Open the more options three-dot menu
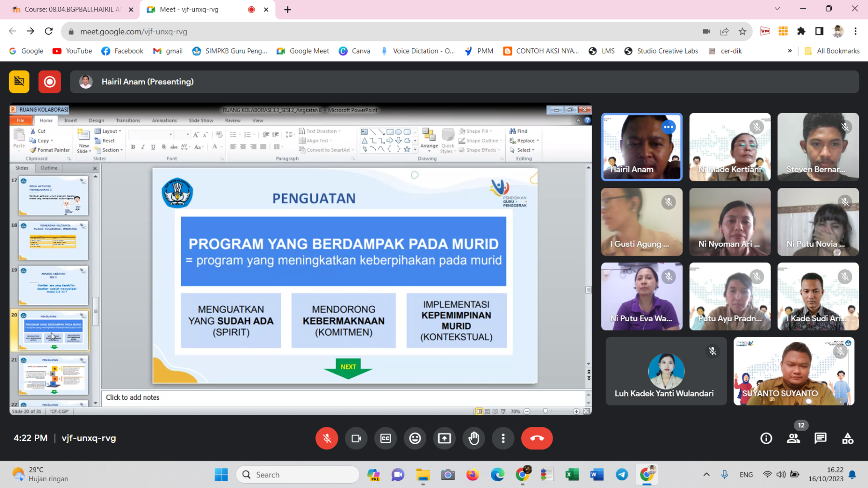The image size is (868, 488). point(503,438)
